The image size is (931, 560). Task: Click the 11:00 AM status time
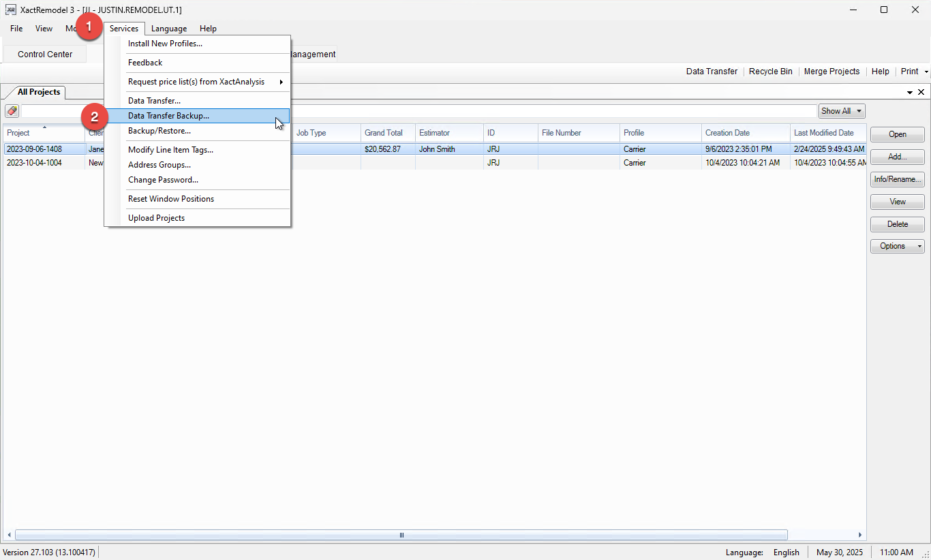pyautogui.click(x=897, y=553)
